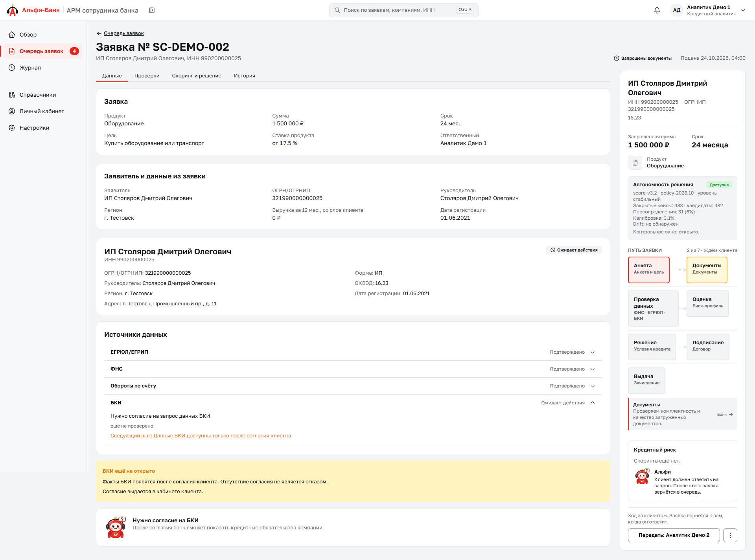Image resolution: width=755 pixels, height=560 pixels.
Task: Open Личный кабинет person icon
Action: coord(12,111)
